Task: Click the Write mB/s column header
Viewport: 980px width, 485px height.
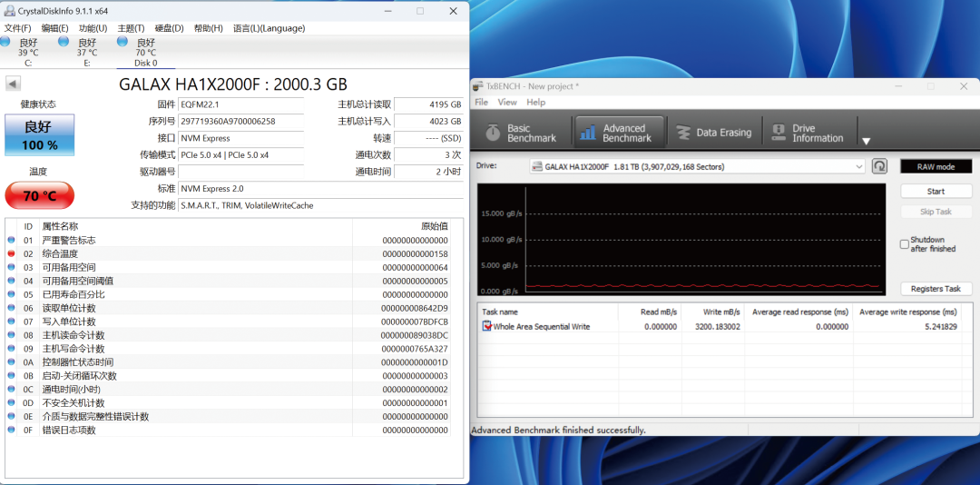Action: (x=712, y=312)
